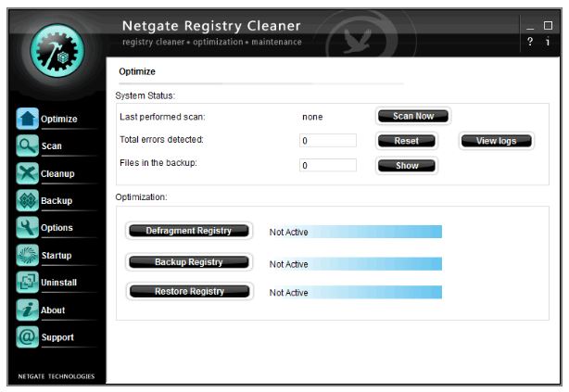Click the Support @ icon
Viewport: 569px width, 392px height.
(x=27, y=337)
